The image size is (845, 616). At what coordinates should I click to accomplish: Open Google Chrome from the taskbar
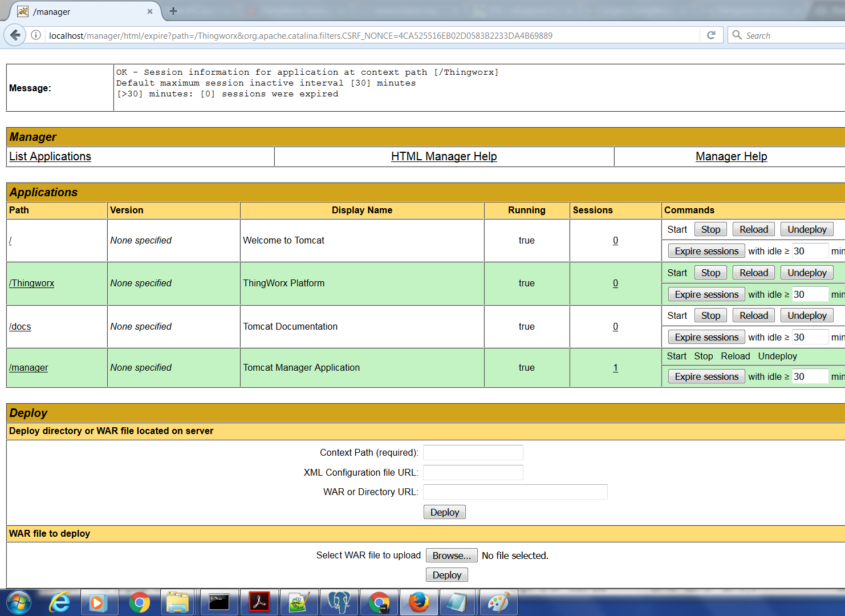coord(139,603)
